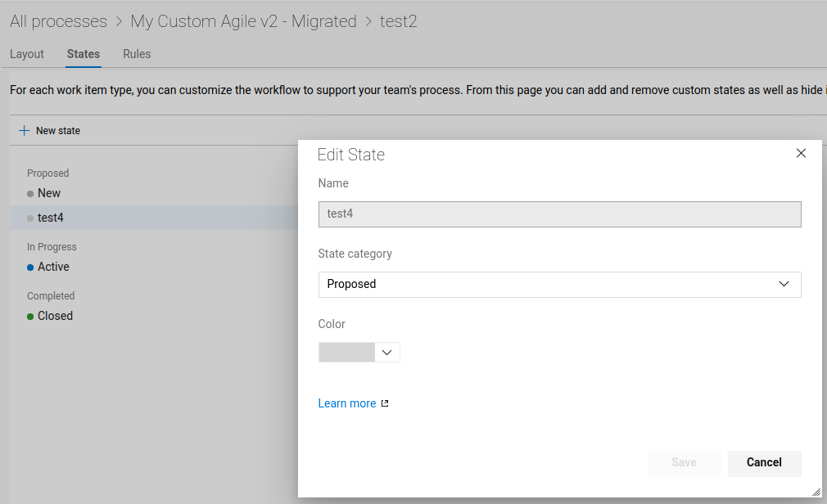Click the plus icon for New state

[24, 131]
